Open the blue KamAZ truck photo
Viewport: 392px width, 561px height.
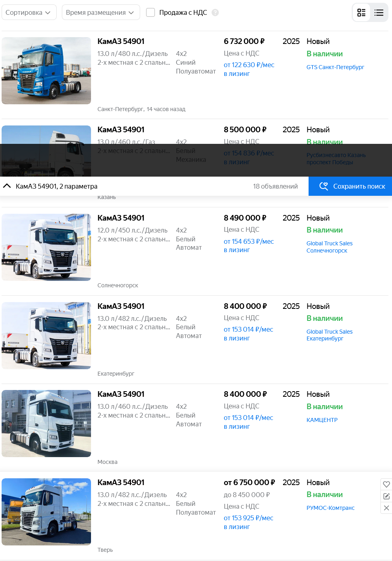46,71
